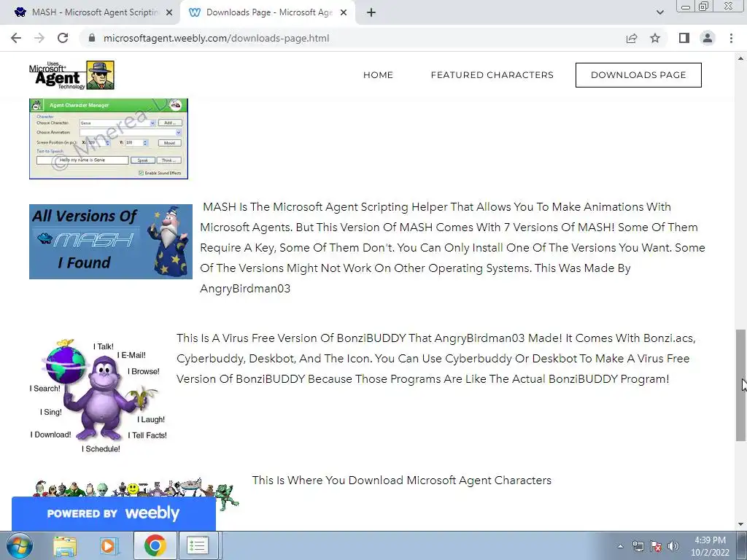Open the browser side panel
Screen dimensions: 747x560
coord(684,38)
